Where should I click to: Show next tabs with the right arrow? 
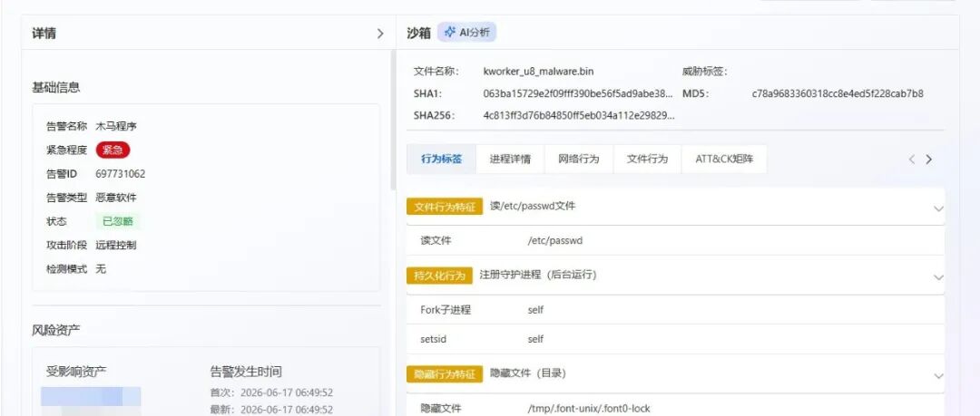click(x=929, y=160)
